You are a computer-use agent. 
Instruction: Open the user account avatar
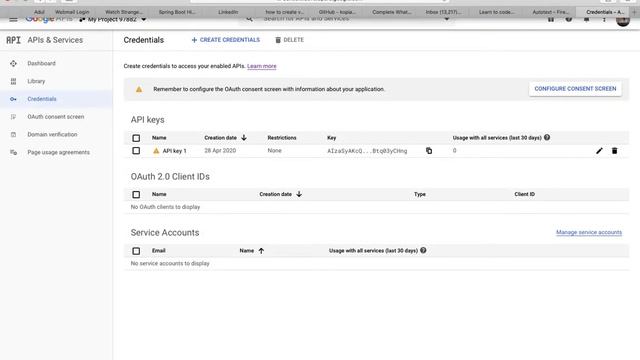pos(623,20)
